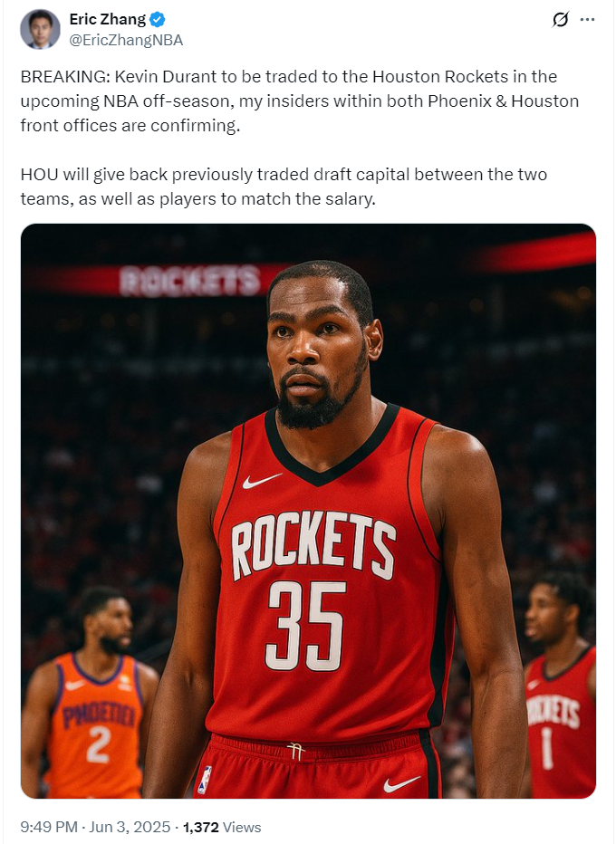Click the white drawstring on the shorts
The image size is (616, 844).
click(x=295, y=751)
